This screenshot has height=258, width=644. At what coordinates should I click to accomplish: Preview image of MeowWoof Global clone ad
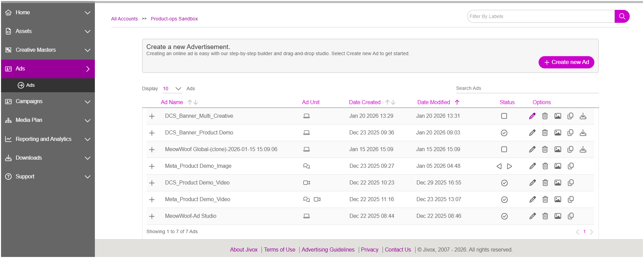pyautogui.click(x=558, y=149)
